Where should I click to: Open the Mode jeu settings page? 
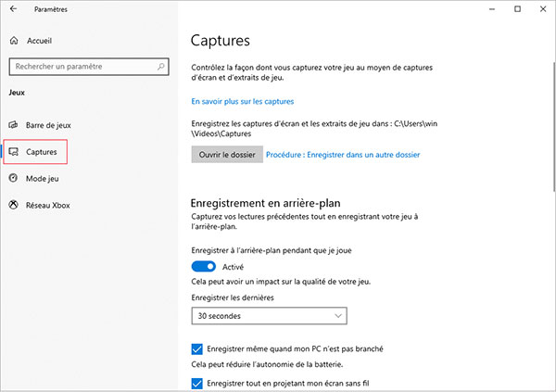click(x=42, y=178)
